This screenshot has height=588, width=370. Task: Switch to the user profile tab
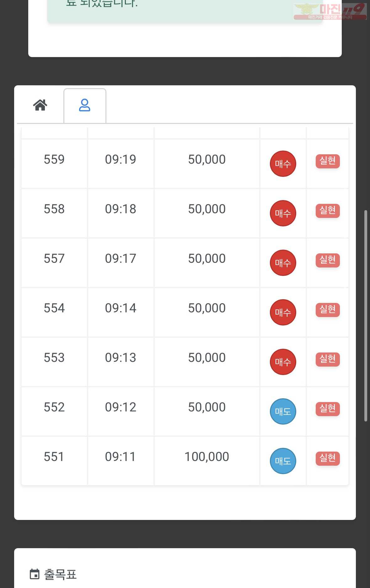(85, 105)
